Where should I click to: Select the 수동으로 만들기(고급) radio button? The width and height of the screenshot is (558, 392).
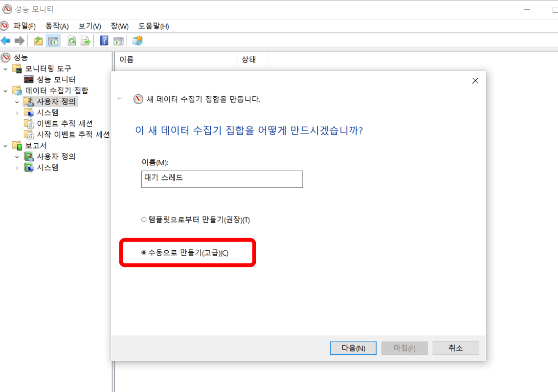point(143,253)
